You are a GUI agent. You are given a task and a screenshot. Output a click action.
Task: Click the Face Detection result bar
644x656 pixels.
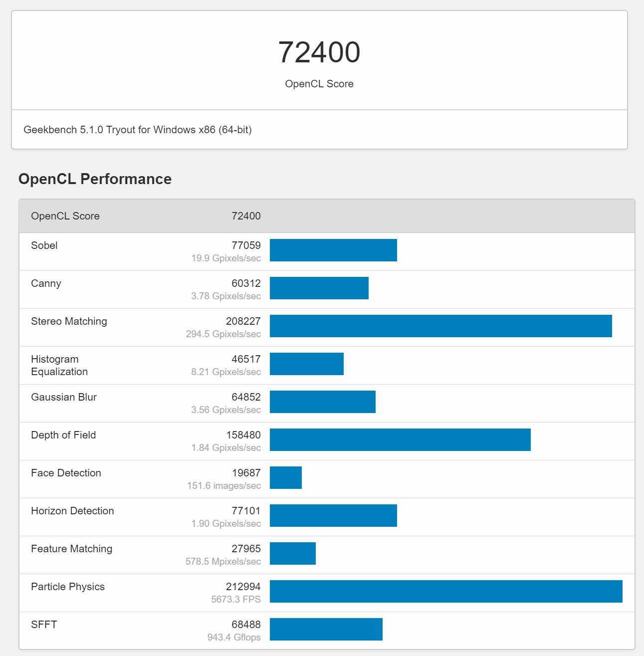pos(286,477)
